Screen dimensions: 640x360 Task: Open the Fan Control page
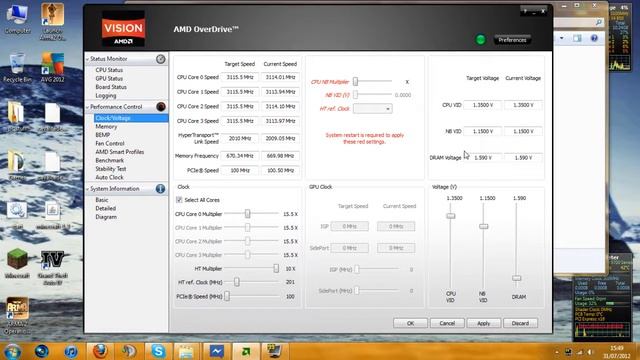(x=110, y=143)
